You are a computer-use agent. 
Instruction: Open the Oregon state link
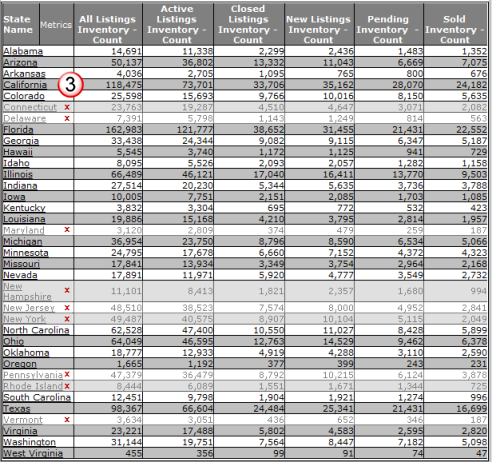pos(20,364)
